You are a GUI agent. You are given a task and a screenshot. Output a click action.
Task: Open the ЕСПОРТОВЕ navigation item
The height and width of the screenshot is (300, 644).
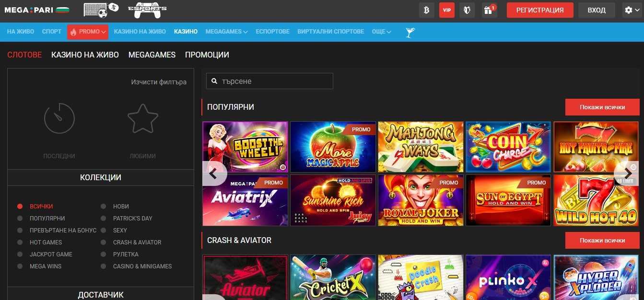pos(272,32)
